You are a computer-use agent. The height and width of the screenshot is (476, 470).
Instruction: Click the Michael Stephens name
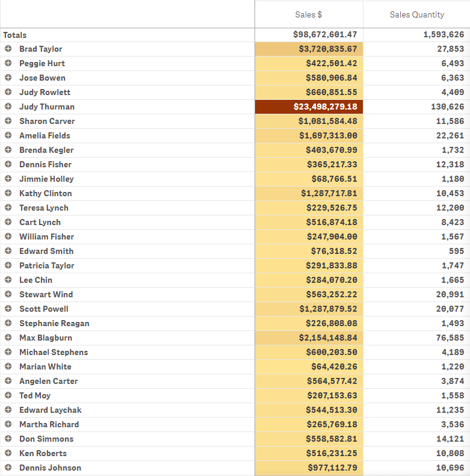pyautogui.click(x=54, y=352)
